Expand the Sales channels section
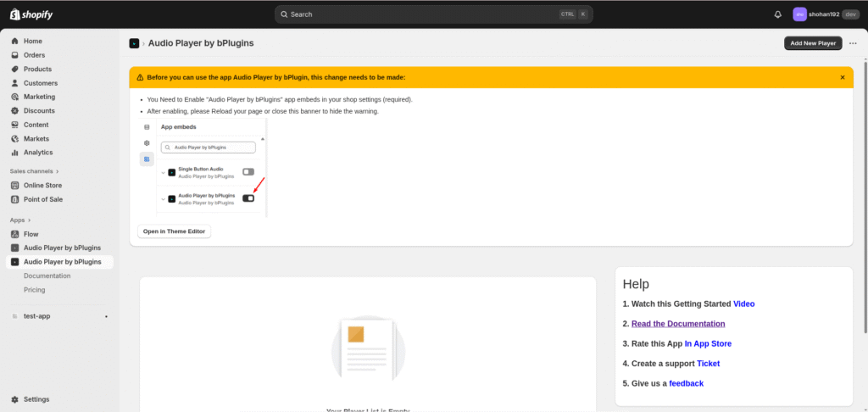This screenshot has width=868, height=412. (58, 171)
